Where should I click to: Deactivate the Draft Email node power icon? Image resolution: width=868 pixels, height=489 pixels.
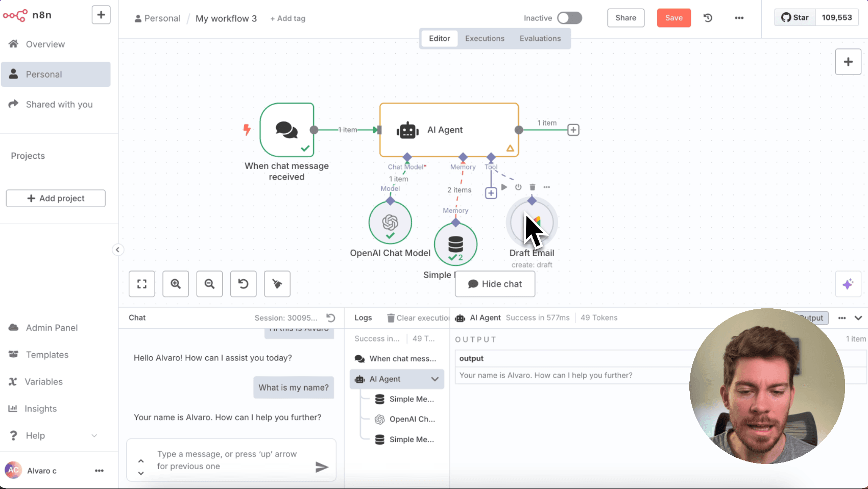[518, 187]
